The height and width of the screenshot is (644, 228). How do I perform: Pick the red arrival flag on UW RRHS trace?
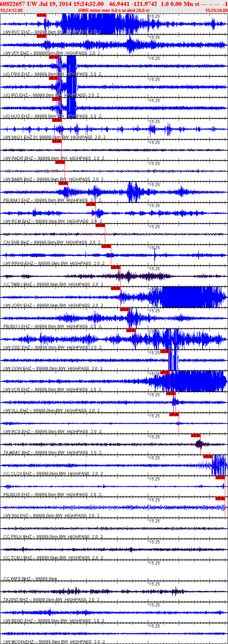106,246
